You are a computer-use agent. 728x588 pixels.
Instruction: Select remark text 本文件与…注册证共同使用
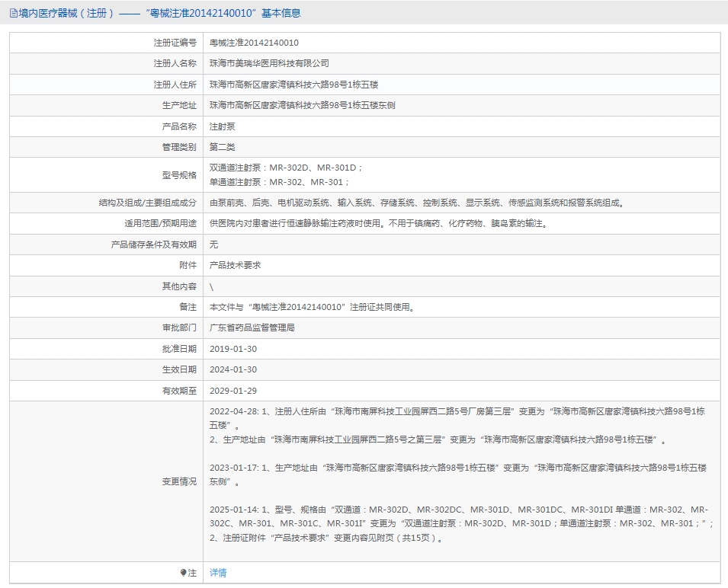(313, 307)
